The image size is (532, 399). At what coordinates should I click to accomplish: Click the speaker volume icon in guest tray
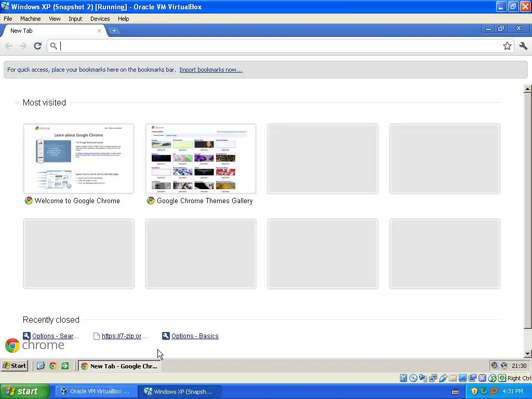click(495, 365)
